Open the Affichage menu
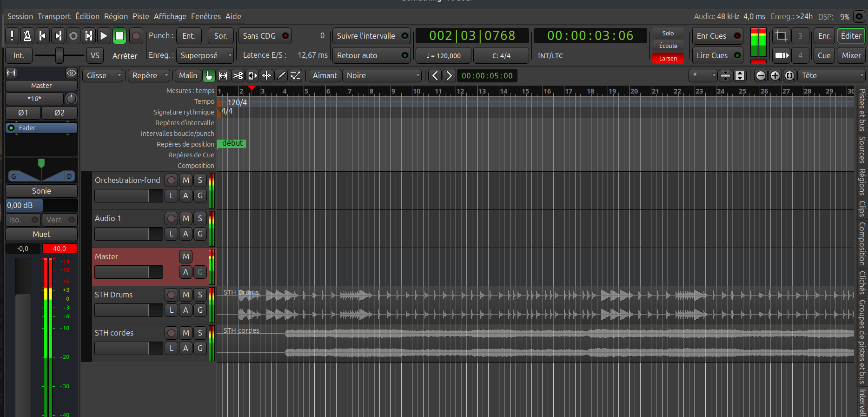The width and height of the screenshot is (868, 417). 170,16
